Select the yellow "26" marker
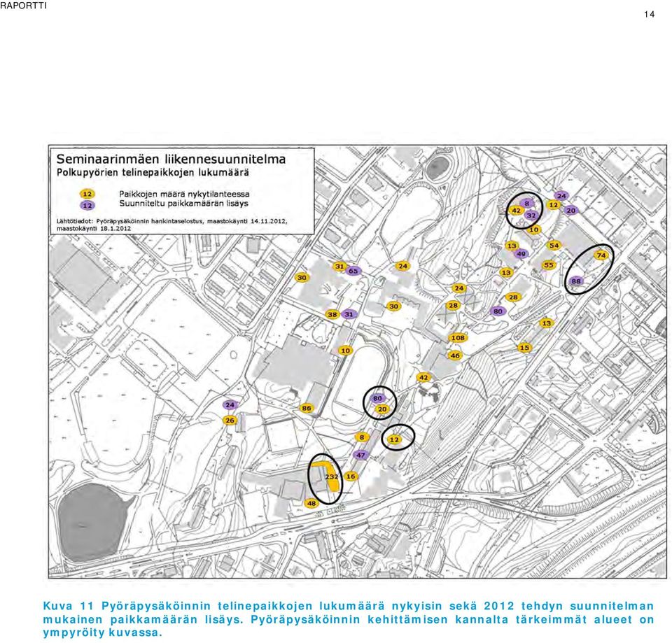The width and height of the screenshot is (672, 643). pos(230,421)
